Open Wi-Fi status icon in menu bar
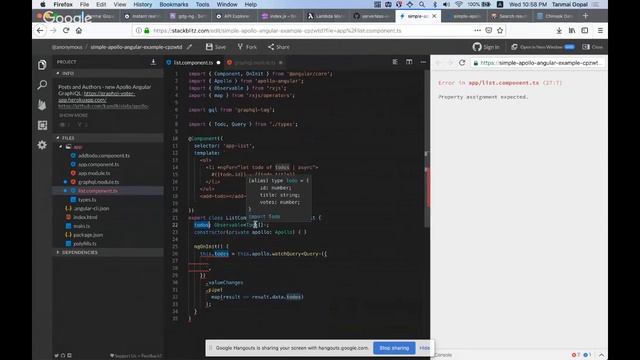The image size is (640, 360). point(459,4)
